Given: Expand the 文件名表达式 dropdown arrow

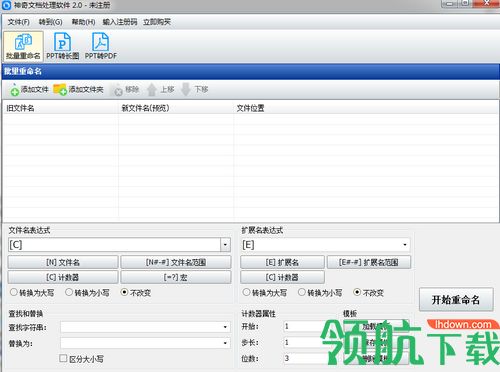Looking at the screenshot, I should point(225,245).
